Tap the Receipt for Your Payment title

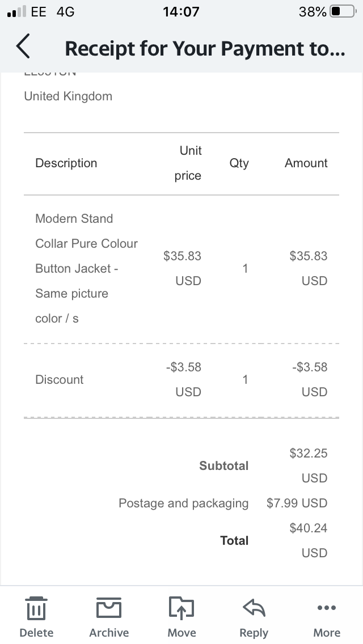(205, 48)
